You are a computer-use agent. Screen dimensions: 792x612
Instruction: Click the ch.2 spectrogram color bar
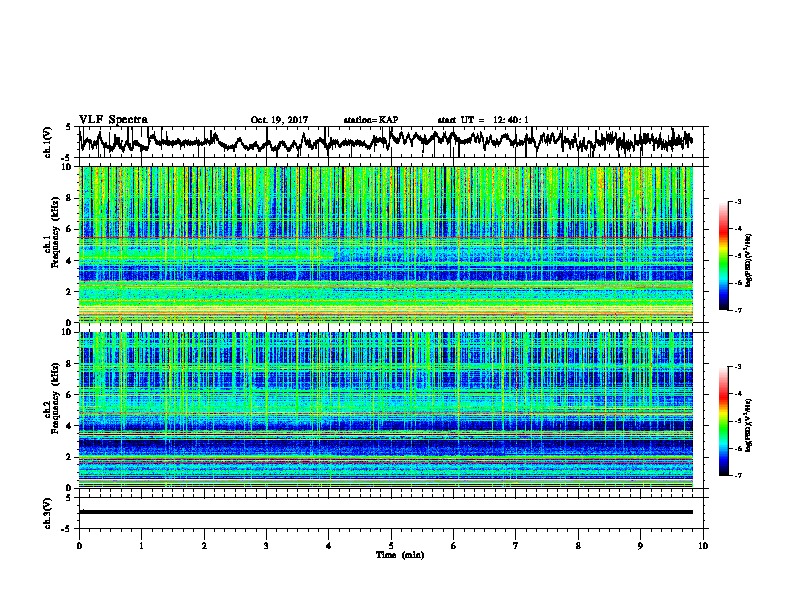pyautogui.click(x=723, y=421)
